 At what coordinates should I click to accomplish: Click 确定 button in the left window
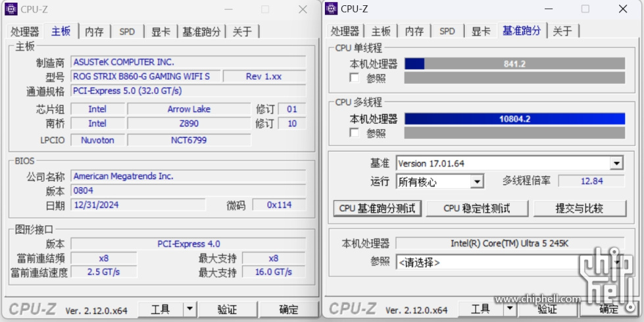[x=288, y=309]
